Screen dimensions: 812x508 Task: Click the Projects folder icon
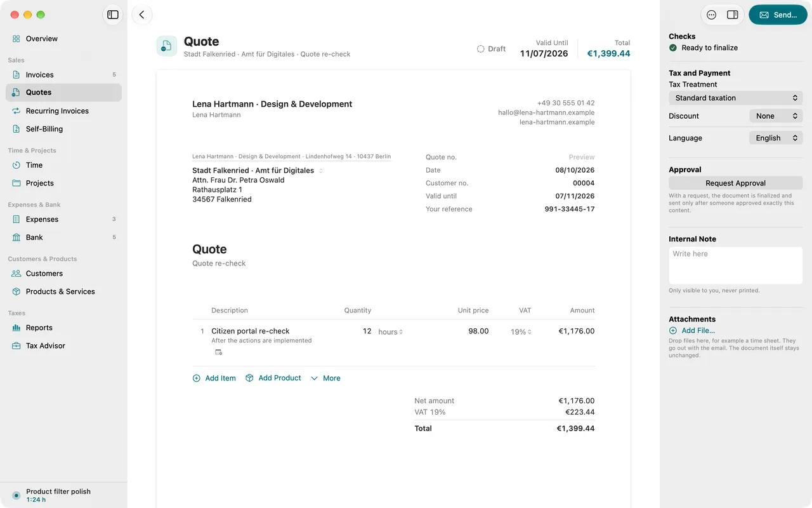[16, 184]
